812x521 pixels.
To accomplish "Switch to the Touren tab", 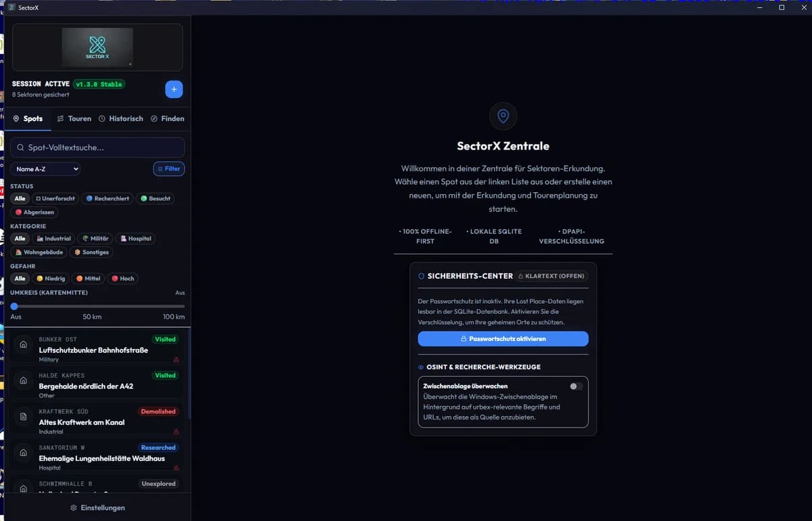I will pos(74,118).
